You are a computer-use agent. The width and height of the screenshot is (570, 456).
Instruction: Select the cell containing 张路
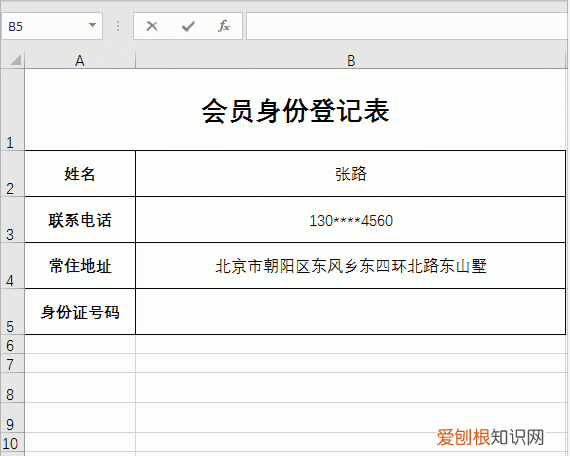pos(351,173)
